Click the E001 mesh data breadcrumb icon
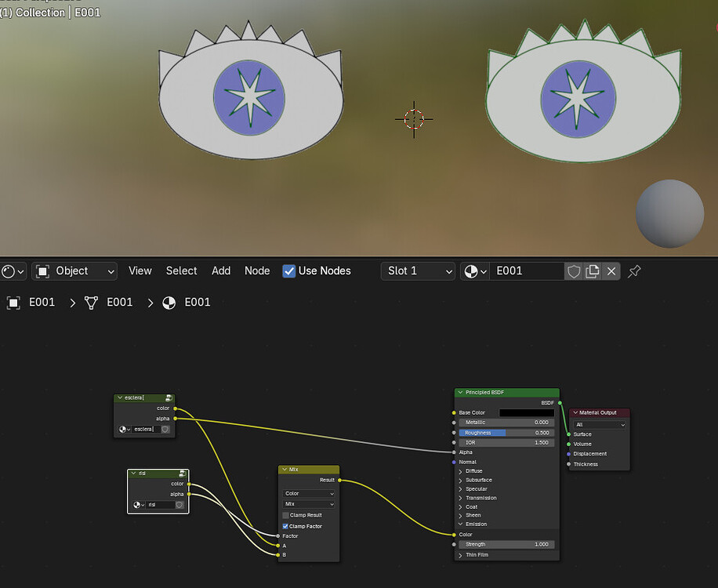This screenshot has width=718, height=588. click(91, 303)
